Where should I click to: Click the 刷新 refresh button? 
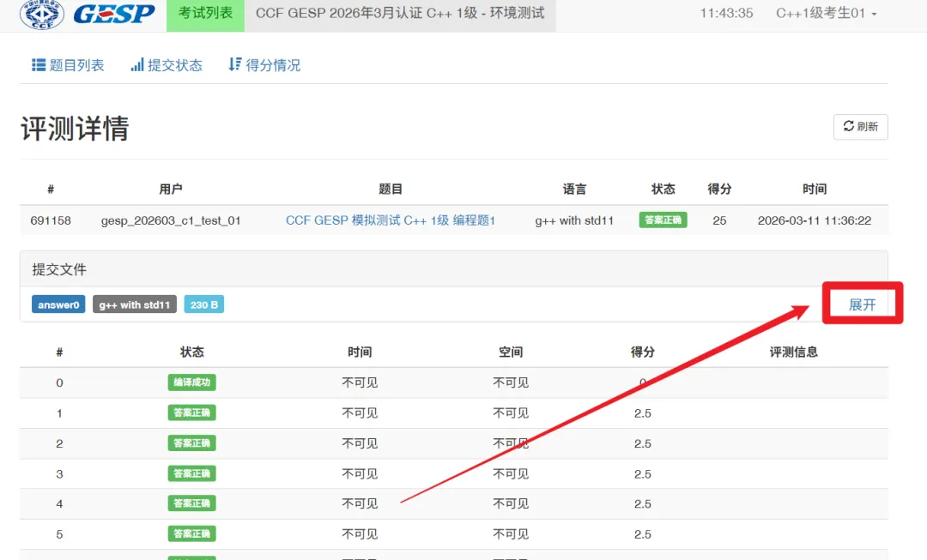(x=860, y=126)
